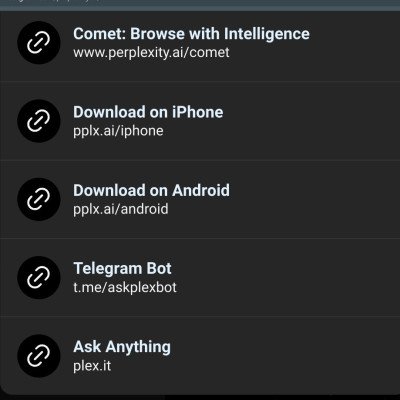Viewport: 400px width, 400px height.
Task: Select the iPhone download row's empty right area
Action: click(x=313, y=121)
